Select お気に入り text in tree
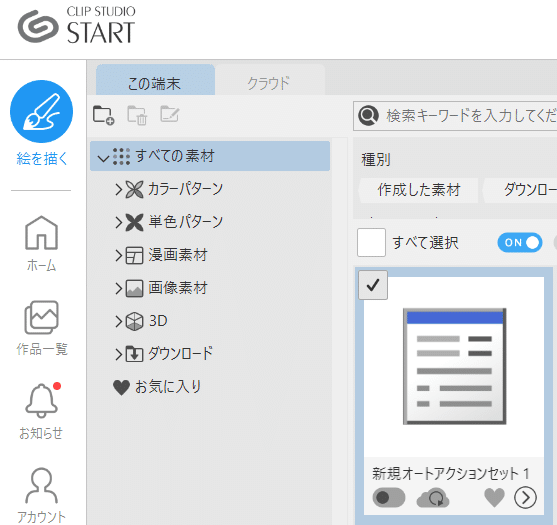 (168, 387)
